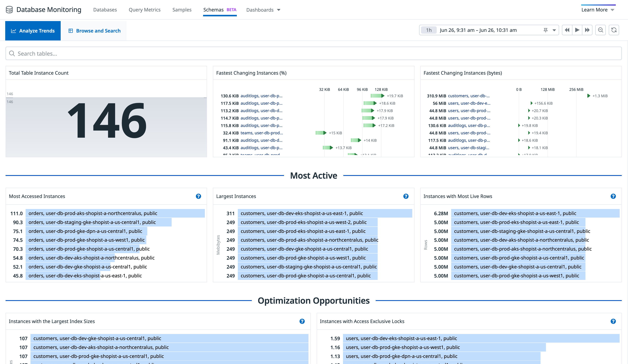Skip the time range forward

(587, 30)
